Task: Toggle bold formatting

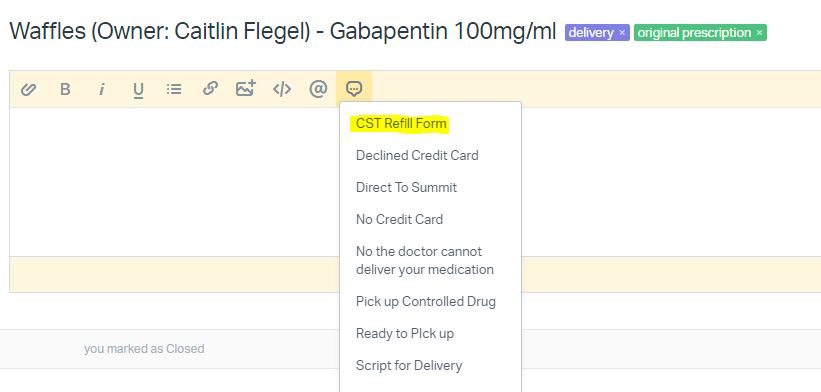Action: [x=65, y=89]
